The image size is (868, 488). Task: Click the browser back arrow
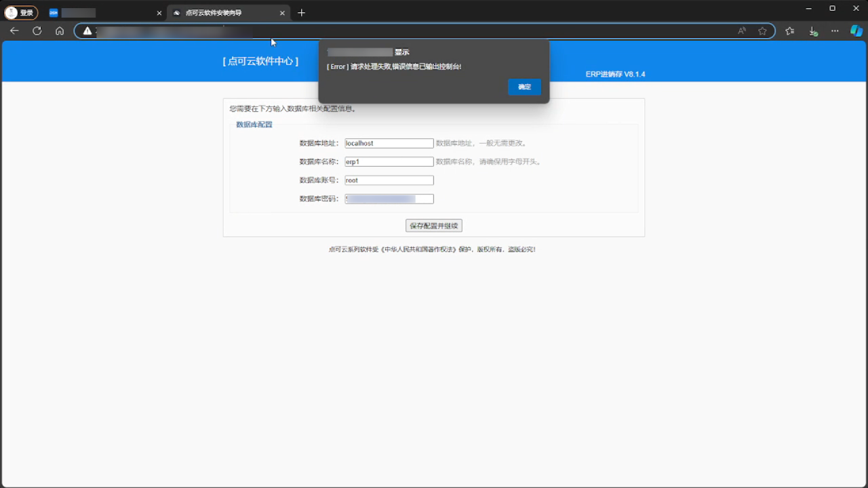[x=14, y=31]
